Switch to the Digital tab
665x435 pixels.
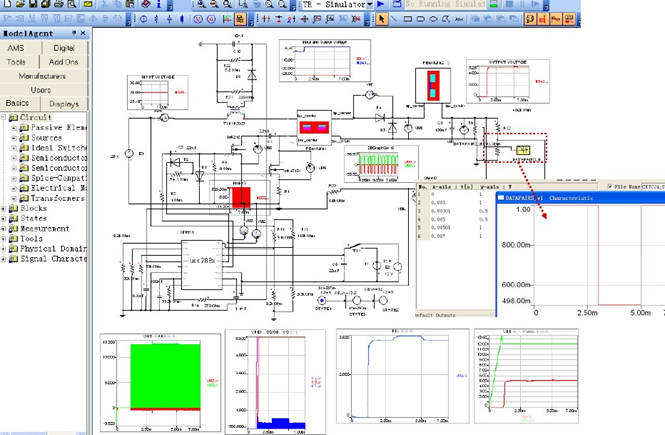[64, 48]
